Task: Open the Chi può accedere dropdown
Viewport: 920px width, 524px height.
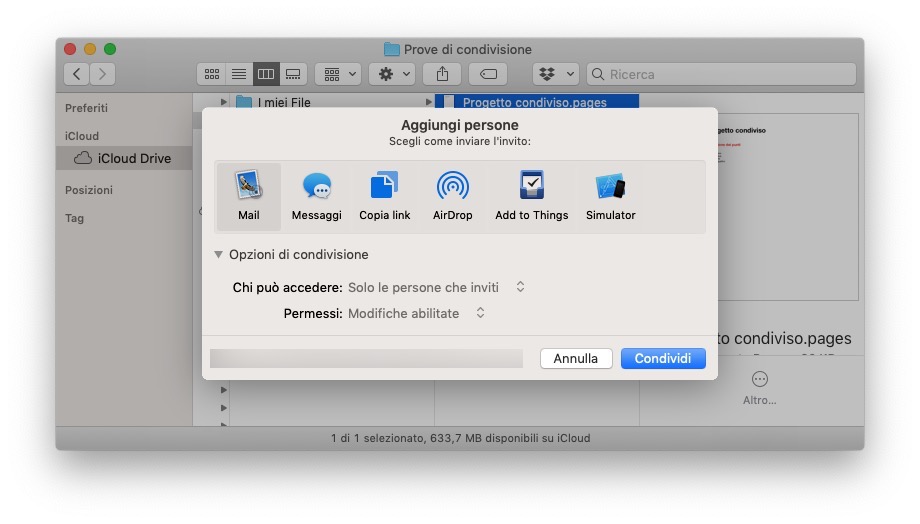Action: click(x=436, y=287)
